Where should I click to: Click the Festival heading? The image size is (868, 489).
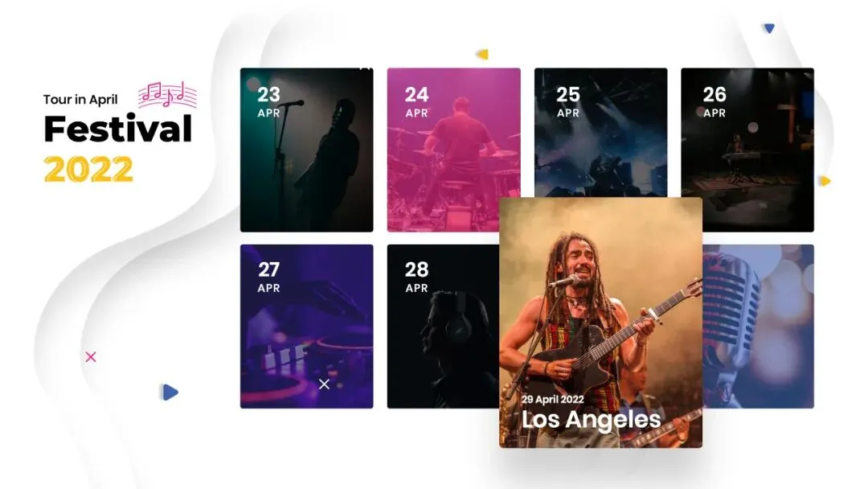pyautogui.click(x=118, y=129)
